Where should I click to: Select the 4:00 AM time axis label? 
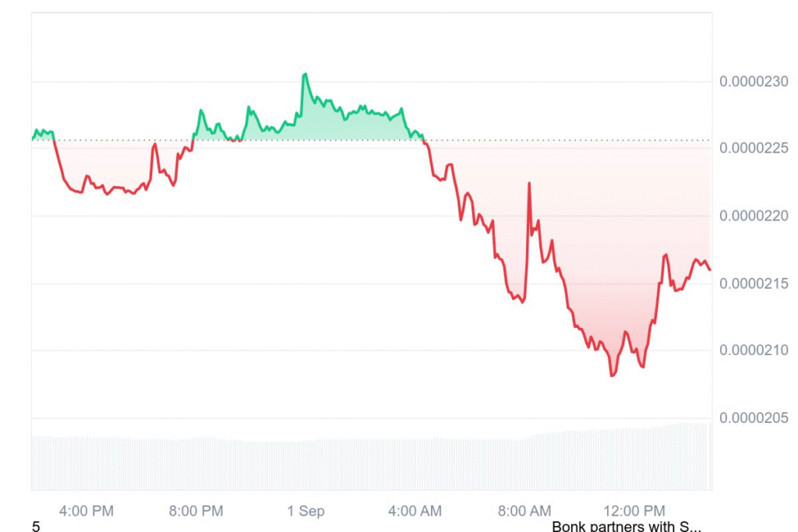[x=415, y=511]
